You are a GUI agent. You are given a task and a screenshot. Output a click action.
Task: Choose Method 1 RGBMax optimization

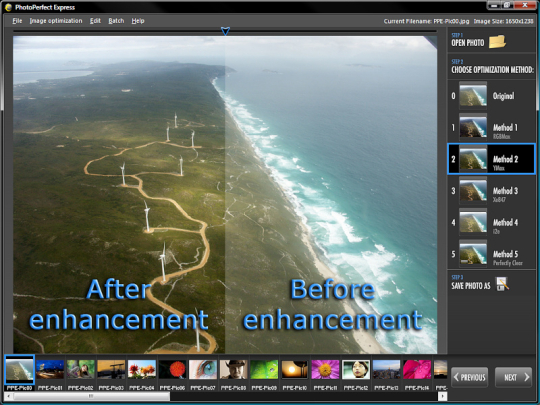coord(491,127)
